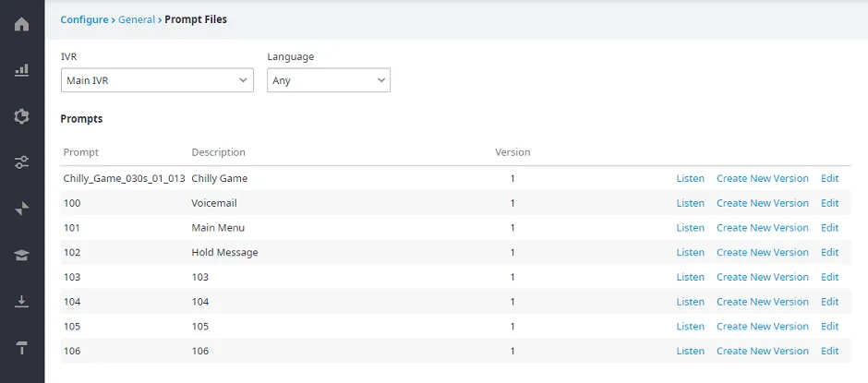Edit prompt 105
The width and height of the screenshot is (868, 383).
point(830,327)
